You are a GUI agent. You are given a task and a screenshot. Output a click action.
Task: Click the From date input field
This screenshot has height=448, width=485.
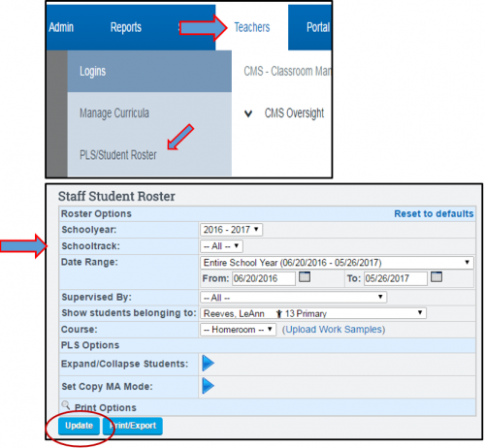coord(264,278)
